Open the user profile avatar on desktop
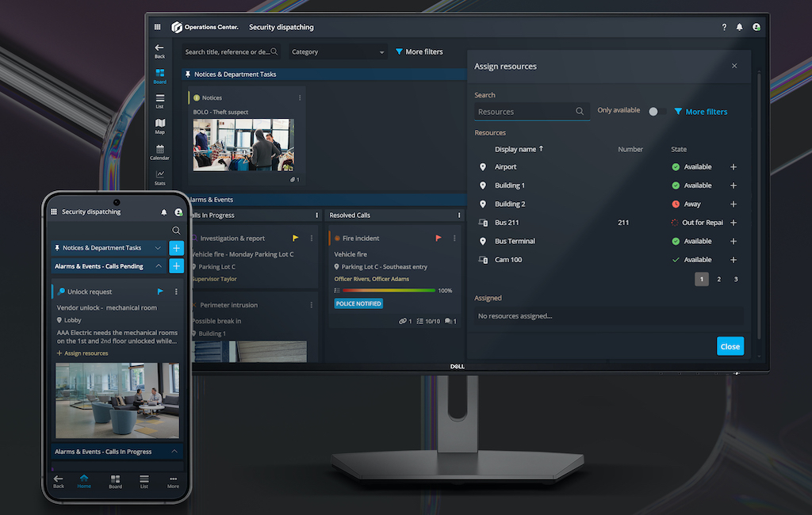This screenshot has height=515, width=812. 756,27
